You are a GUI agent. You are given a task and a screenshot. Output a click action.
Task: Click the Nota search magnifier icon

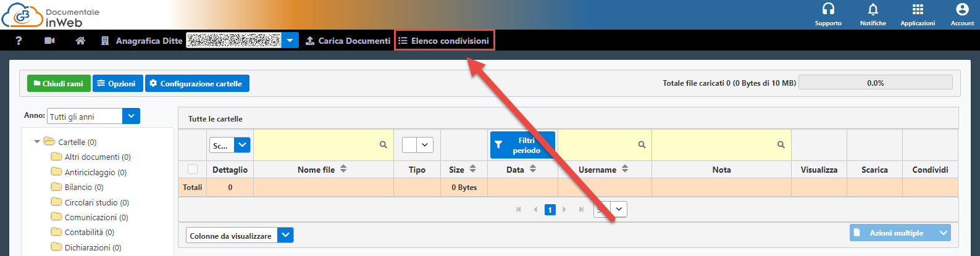coord(781,145)
